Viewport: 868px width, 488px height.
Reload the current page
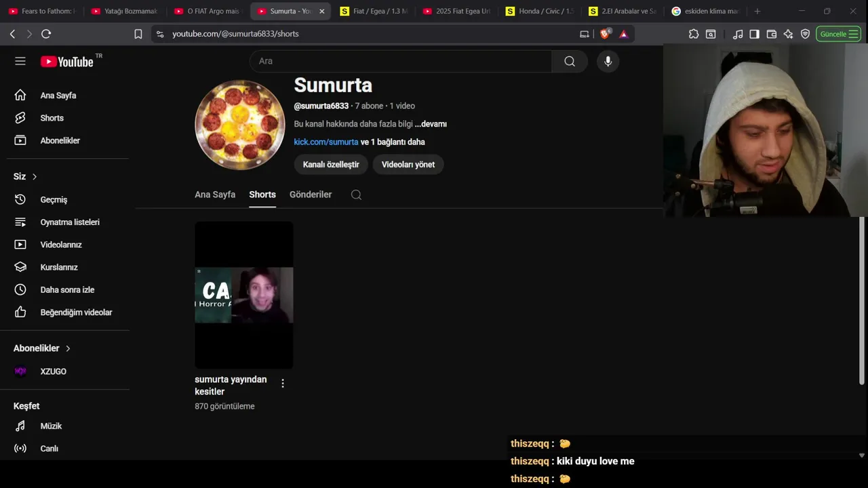tap(46, 34)
